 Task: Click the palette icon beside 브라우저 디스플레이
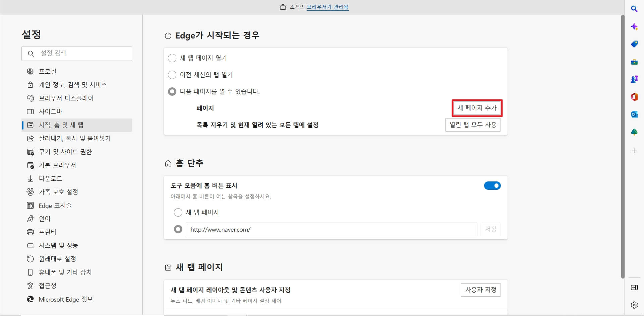(x=30, y=98)
